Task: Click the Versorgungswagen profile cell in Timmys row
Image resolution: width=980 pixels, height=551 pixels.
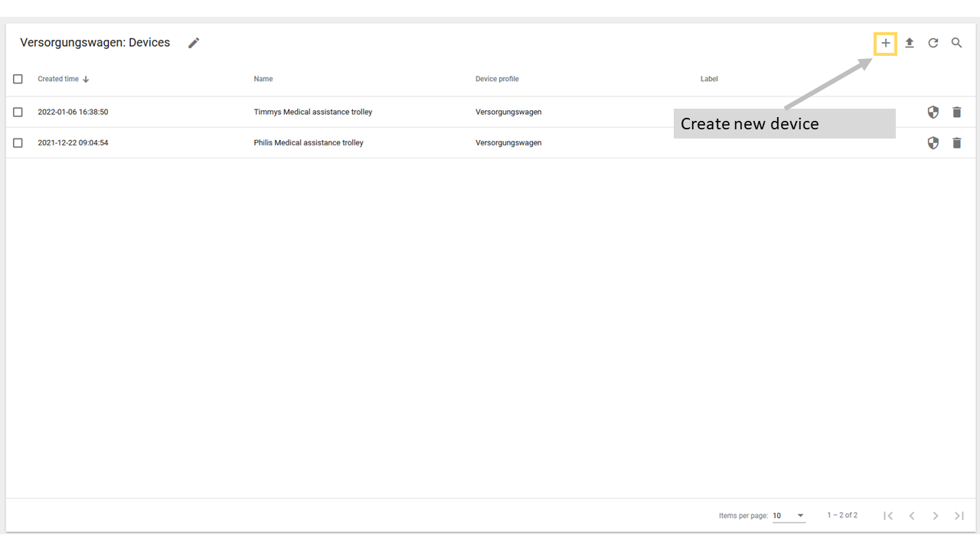Action: [x=508, y=112]
